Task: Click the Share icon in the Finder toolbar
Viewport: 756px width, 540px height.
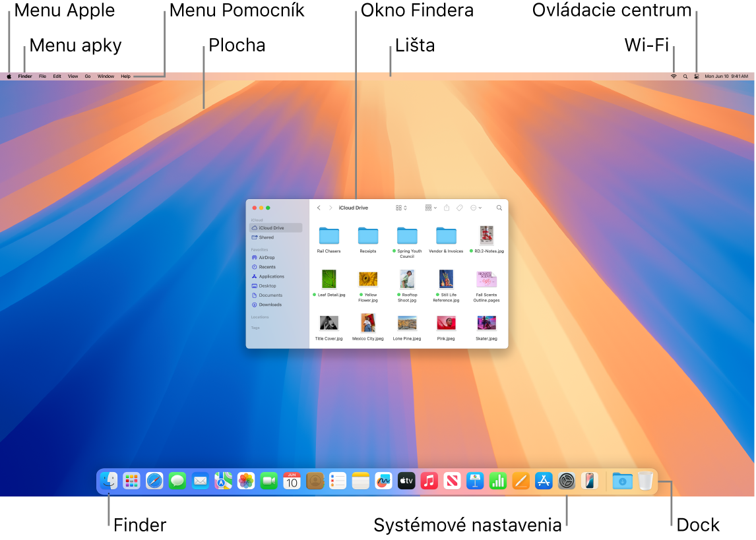Action: [447, 208]
